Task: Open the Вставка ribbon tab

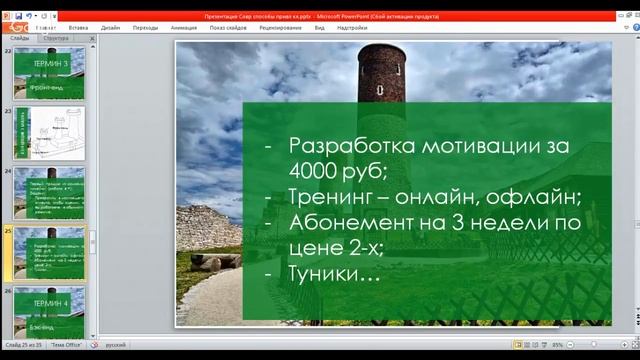Action: pyautogui.click(x=78, y=28)
